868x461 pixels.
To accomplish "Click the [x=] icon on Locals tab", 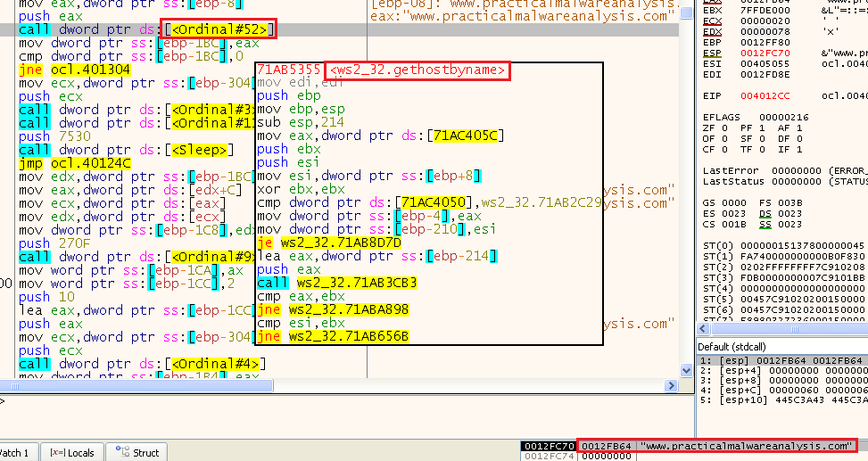I will click(59, 453).
